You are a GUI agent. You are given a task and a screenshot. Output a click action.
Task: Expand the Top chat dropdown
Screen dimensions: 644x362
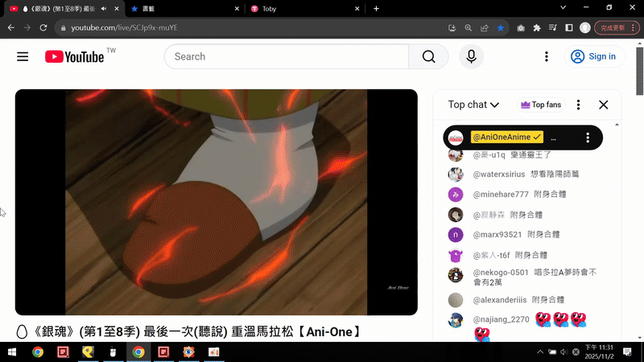(473, 105)
